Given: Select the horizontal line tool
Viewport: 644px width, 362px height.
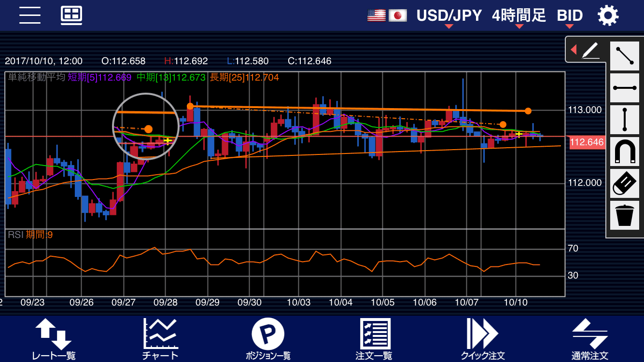Looking at the screenshot, I should point(625,88).
